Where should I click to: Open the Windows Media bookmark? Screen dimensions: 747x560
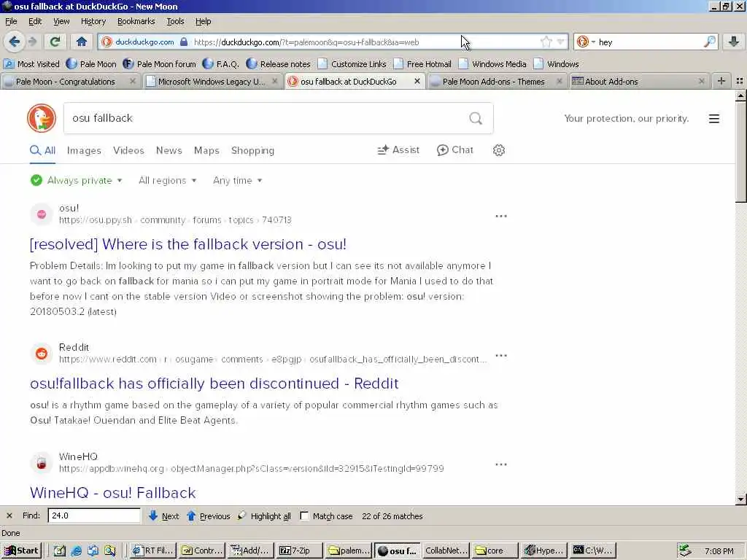pyautogui.click(x=492, y=64)
